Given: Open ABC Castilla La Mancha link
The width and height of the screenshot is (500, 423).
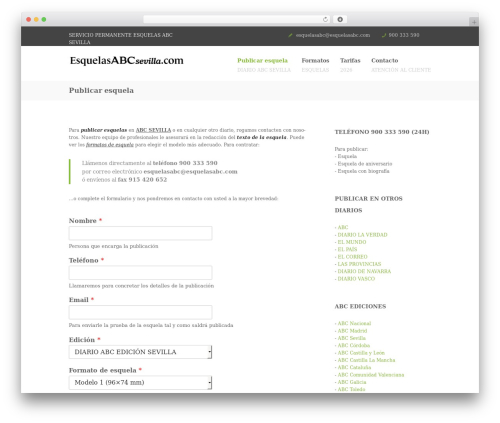Looking at the screenshot, I should click(366, 360).
